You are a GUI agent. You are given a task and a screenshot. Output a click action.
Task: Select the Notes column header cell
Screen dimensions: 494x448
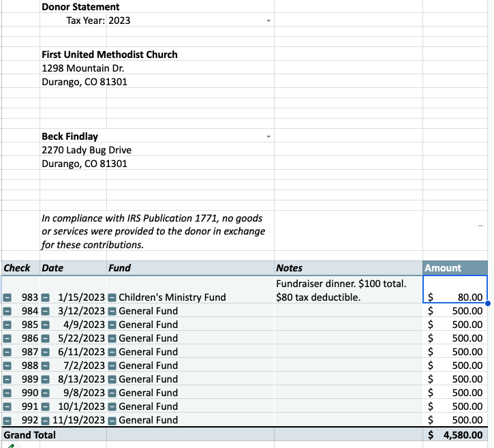(x=347, y=268)
